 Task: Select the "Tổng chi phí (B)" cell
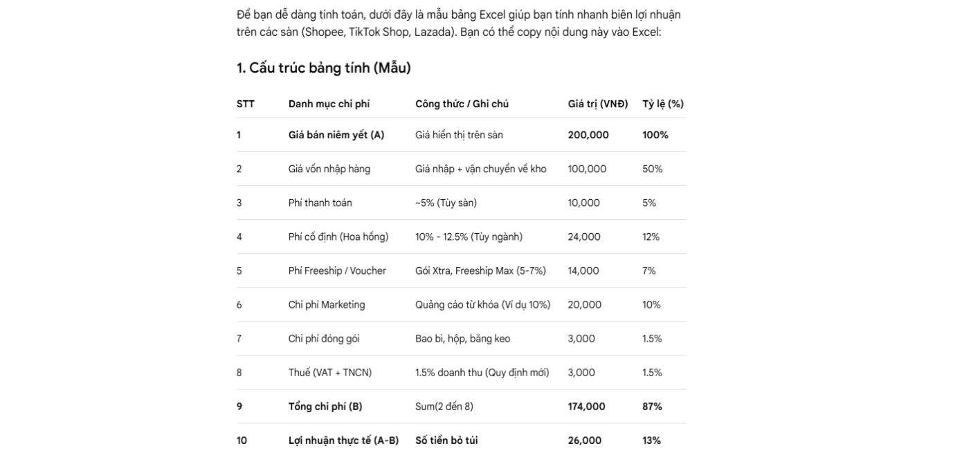325,406
